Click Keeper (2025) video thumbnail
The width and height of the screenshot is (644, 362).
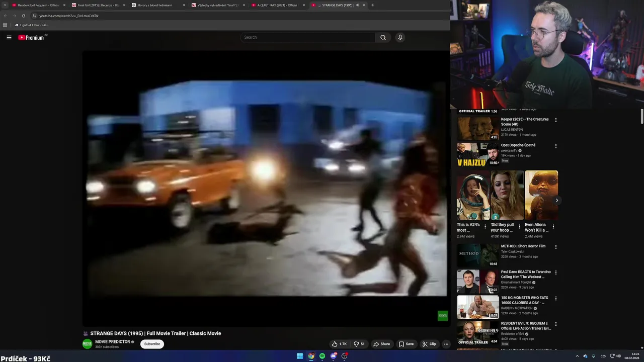pyautogui.click(x=477, y=129)
